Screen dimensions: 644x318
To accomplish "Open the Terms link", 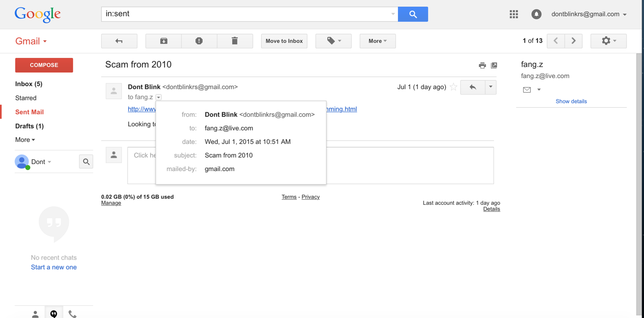I will [289, 197].
